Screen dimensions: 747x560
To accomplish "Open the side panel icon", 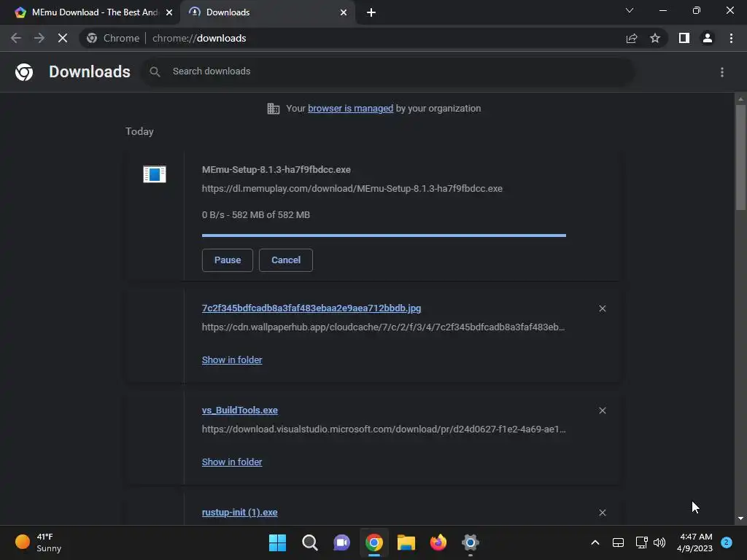I will [684, 38].
